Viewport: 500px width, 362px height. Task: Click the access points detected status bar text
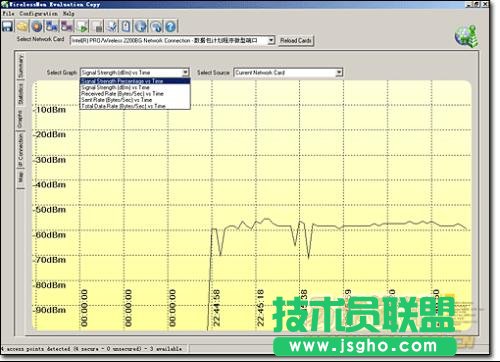[x=92, y=349]
